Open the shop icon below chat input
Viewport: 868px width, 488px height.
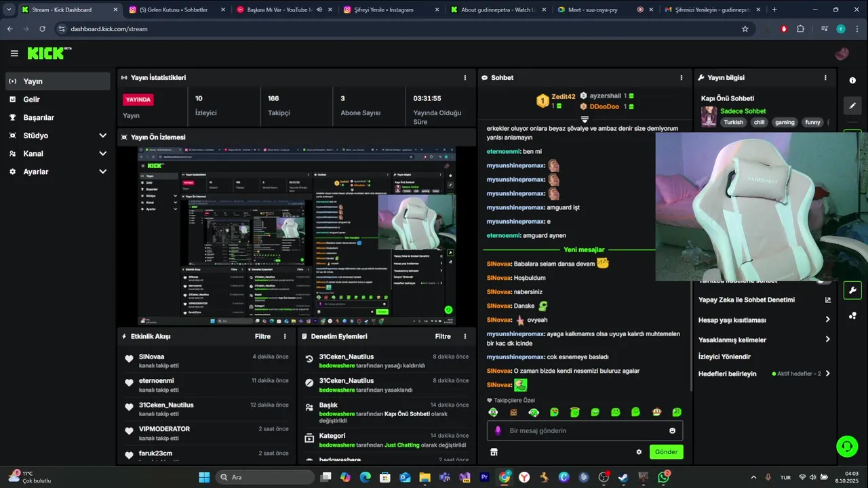tap(494, 452)
